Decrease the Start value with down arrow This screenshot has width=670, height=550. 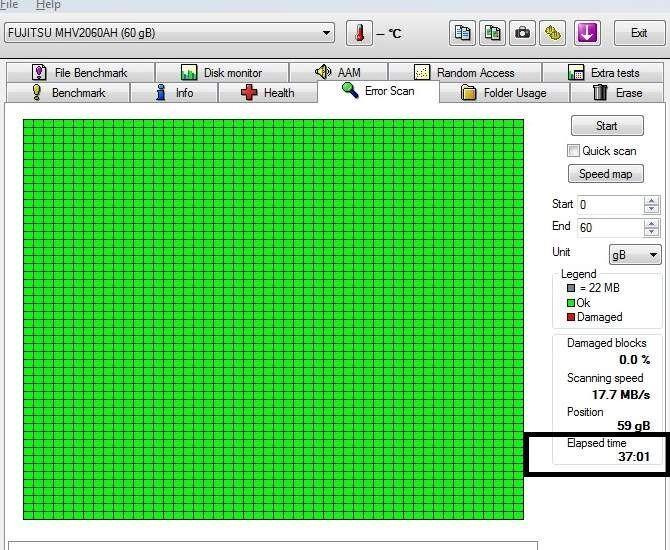tap(651, 209)
